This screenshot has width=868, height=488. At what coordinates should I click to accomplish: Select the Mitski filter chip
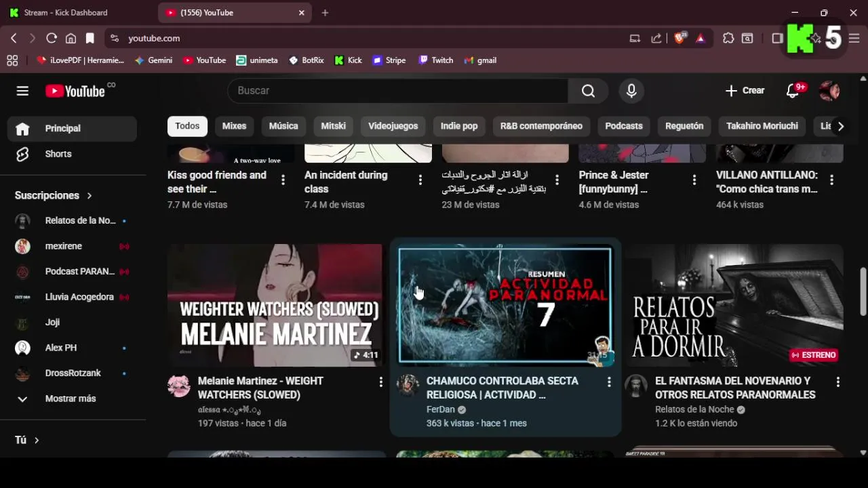pos(333,126)
